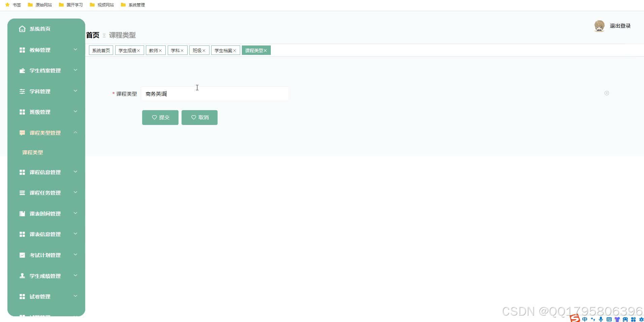Open the 课程类型 sidebar submenu item
This screenshot has width=644, height=322.
tap(33, 152)
